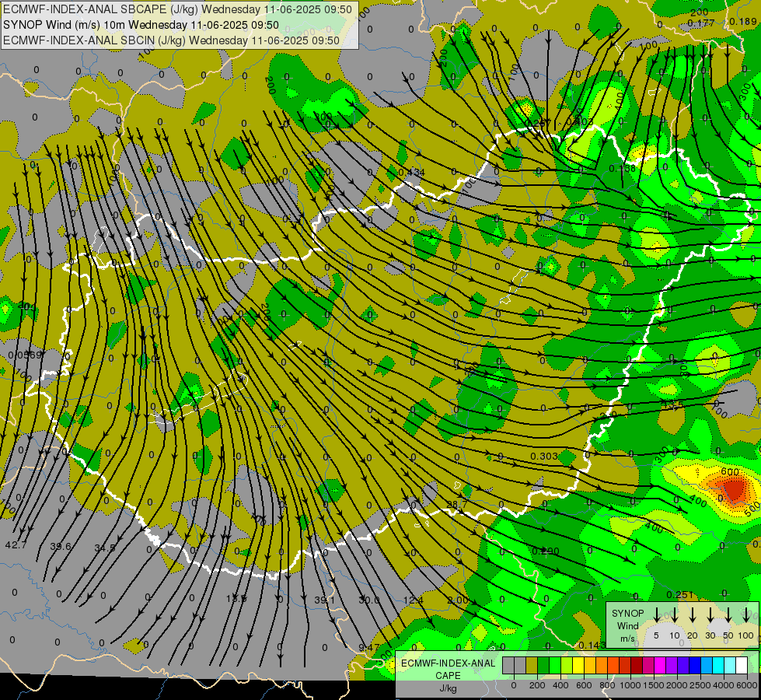Image resolution: width=761 pixels, height=700 pixels.
Task: Click the 0.143 value on the map
Action: (x=592, y=645)
